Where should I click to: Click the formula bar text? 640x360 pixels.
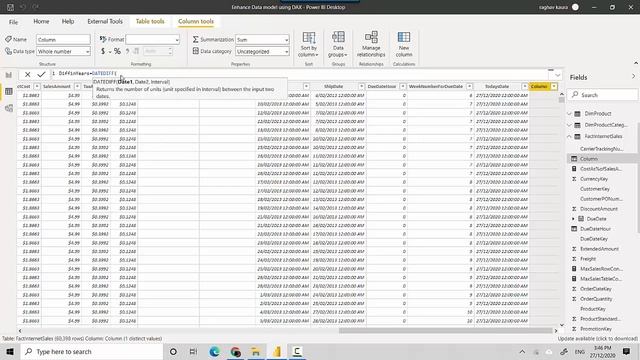pos(88,73)
